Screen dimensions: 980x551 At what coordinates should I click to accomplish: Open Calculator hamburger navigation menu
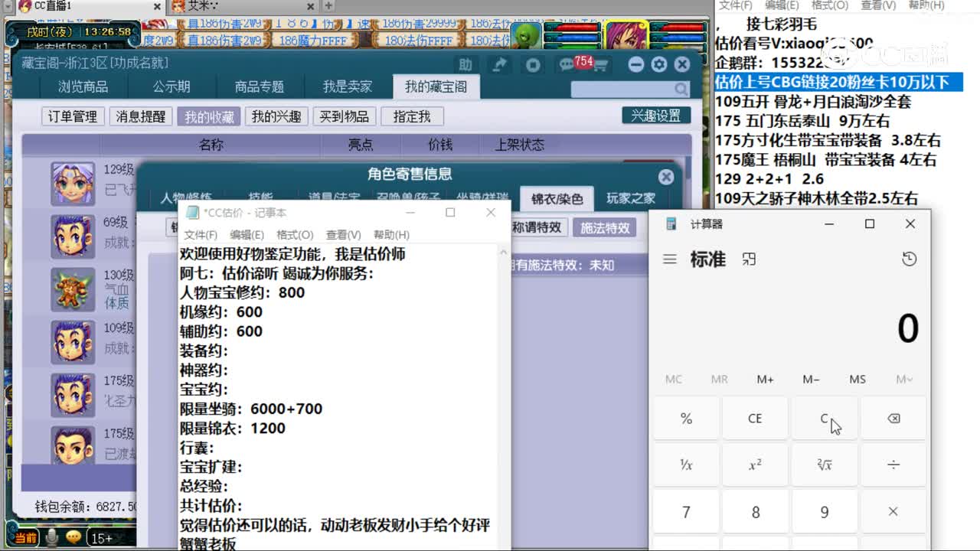[x=670, y=259]
